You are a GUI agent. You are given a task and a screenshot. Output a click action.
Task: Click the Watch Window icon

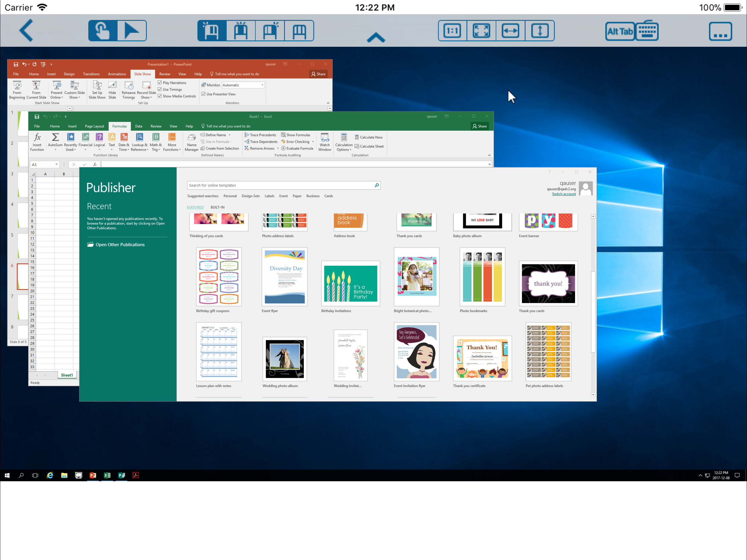point(325,137)
